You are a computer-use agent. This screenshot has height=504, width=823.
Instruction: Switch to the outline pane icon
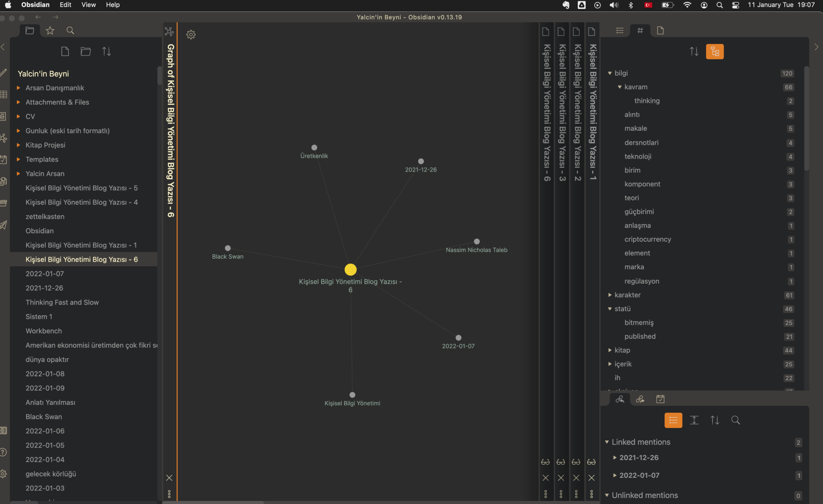click(x=620, y=30)
